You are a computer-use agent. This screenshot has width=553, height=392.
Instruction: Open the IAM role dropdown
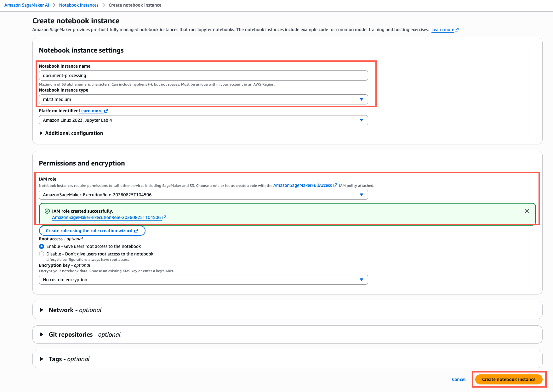pos(203,195)
